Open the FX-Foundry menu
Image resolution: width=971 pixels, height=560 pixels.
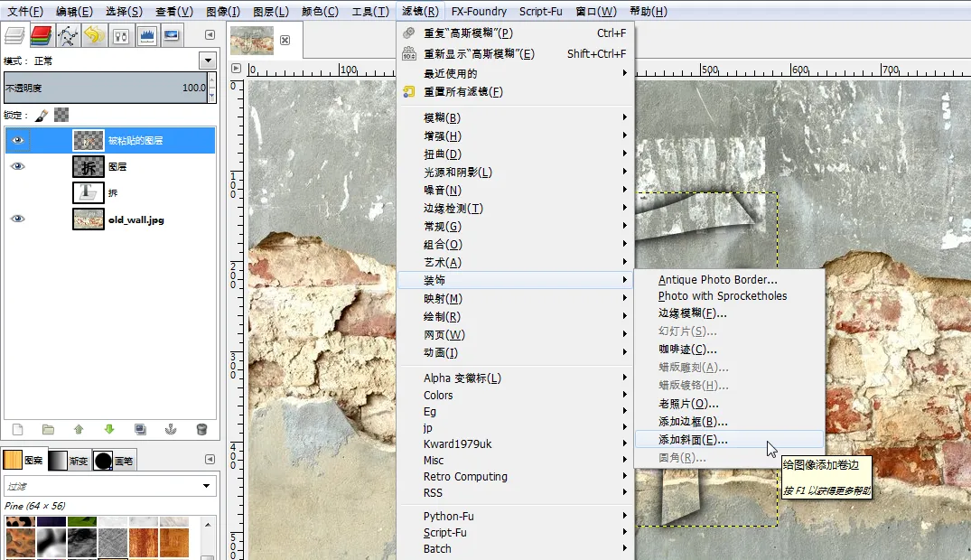click(x=479, y=11)
